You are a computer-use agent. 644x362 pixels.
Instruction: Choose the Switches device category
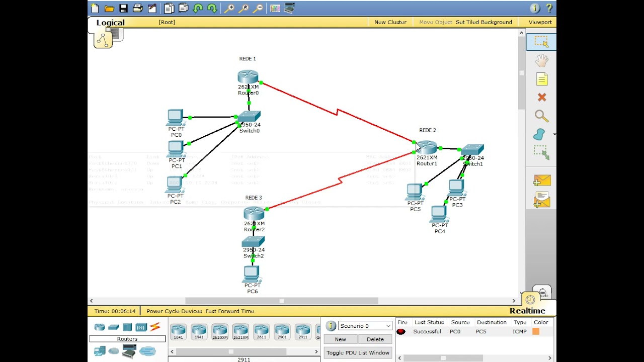pos(114,327)
